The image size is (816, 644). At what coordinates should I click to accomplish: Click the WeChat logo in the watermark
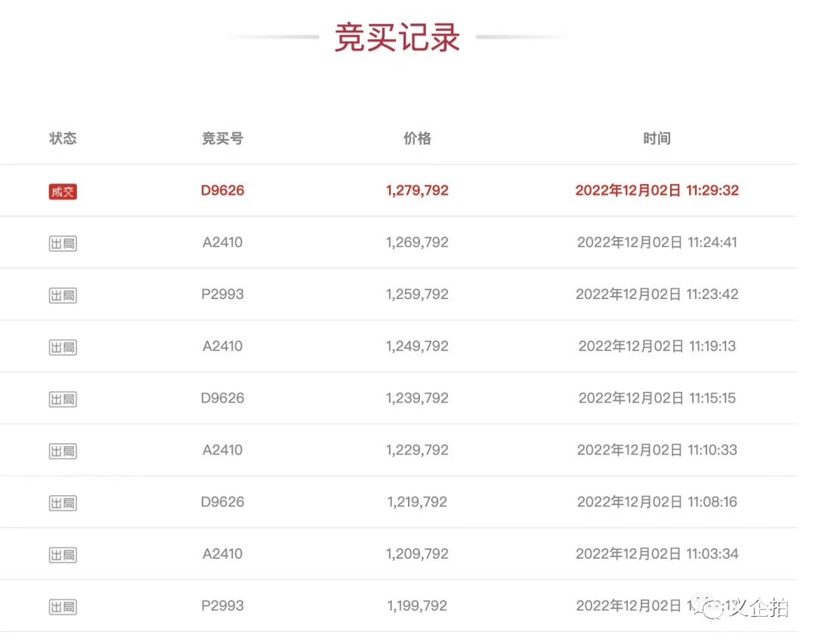pyautogui.click(x=711, y=606)
